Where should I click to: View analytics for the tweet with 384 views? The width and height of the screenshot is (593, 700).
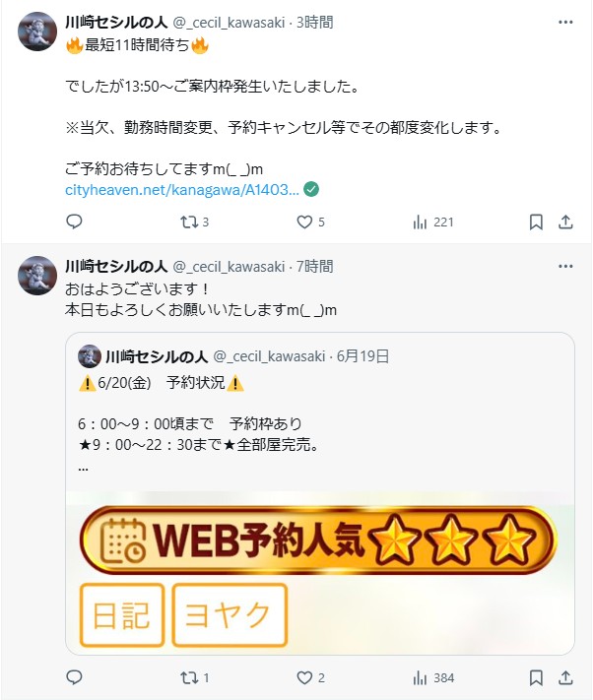point(433,678)
